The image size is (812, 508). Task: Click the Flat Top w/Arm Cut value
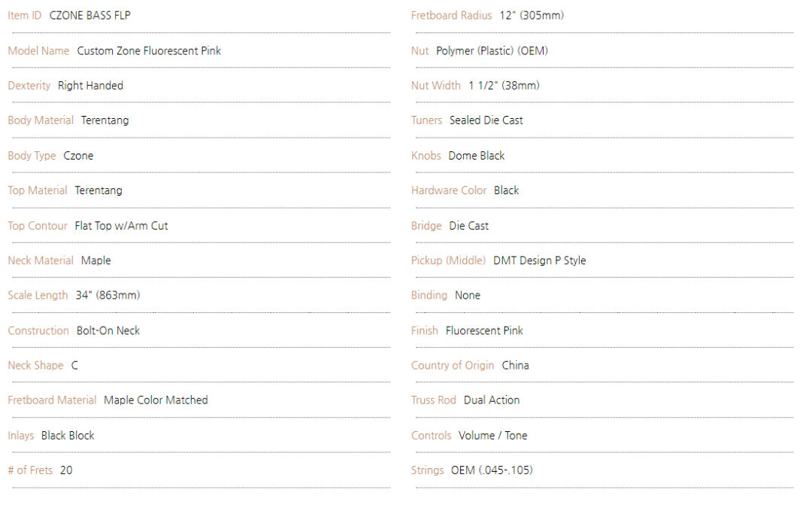pyautogui.click(x=121, y=226)
